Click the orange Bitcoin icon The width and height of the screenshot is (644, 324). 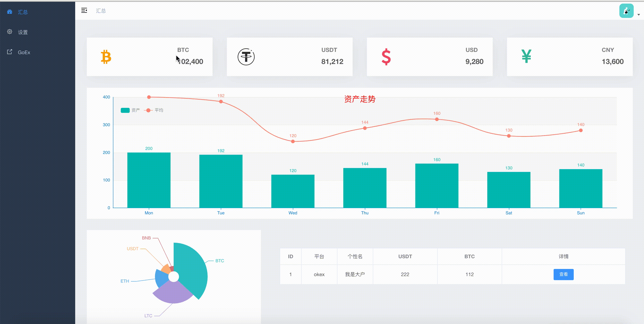tap(106, 57)
